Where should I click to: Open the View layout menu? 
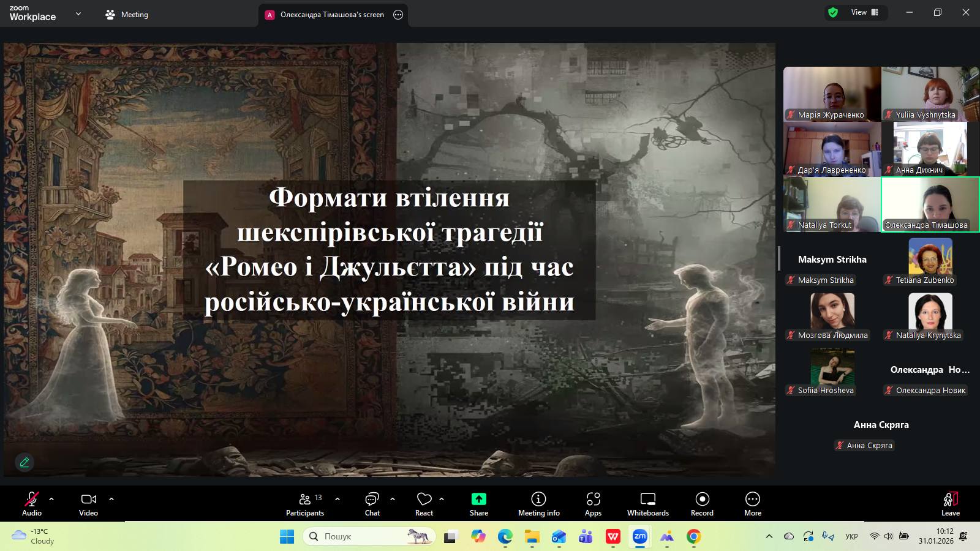864,12
